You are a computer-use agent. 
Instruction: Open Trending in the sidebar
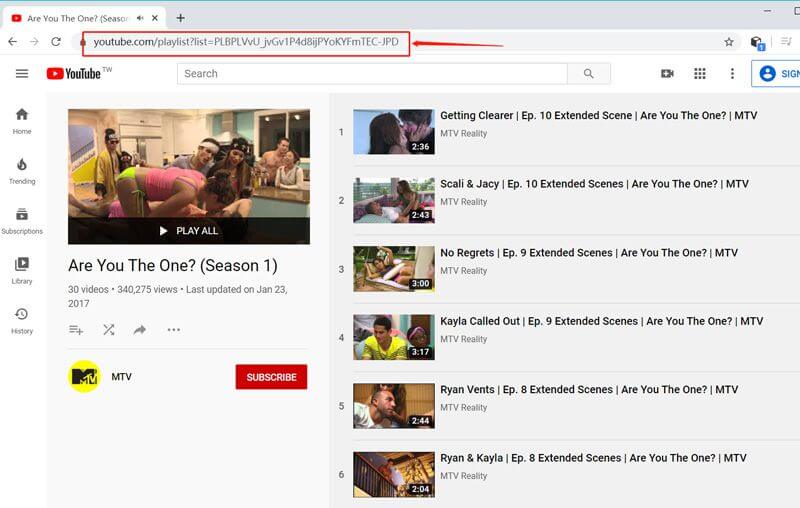pos(22,171)
